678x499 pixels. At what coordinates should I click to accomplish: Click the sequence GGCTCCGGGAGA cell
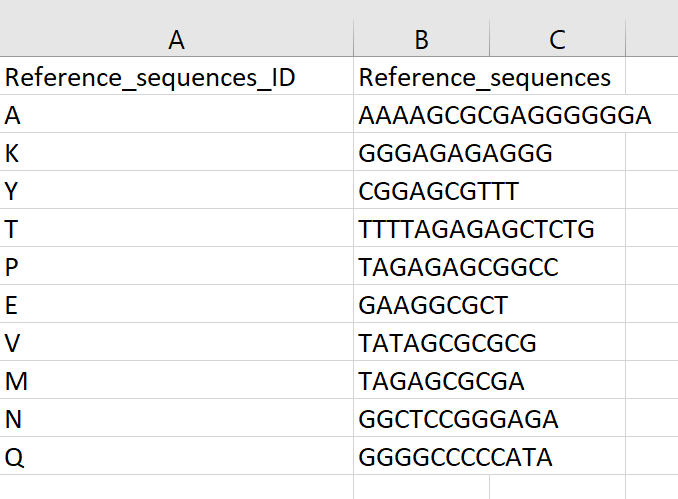[x=421, y=420]
